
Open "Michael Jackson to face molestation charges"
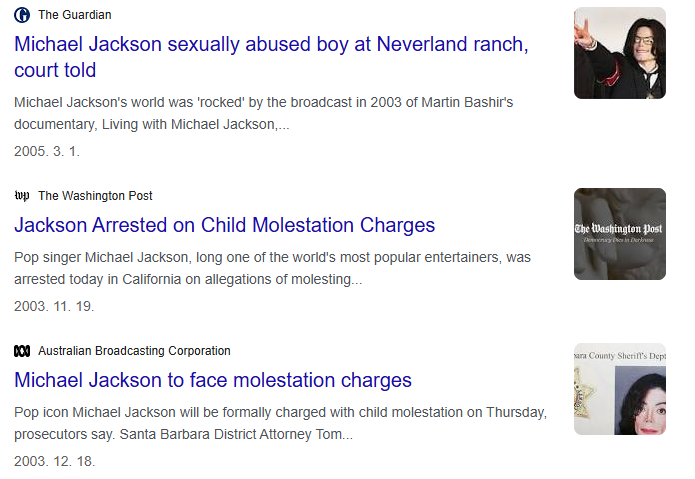(213, 380)
